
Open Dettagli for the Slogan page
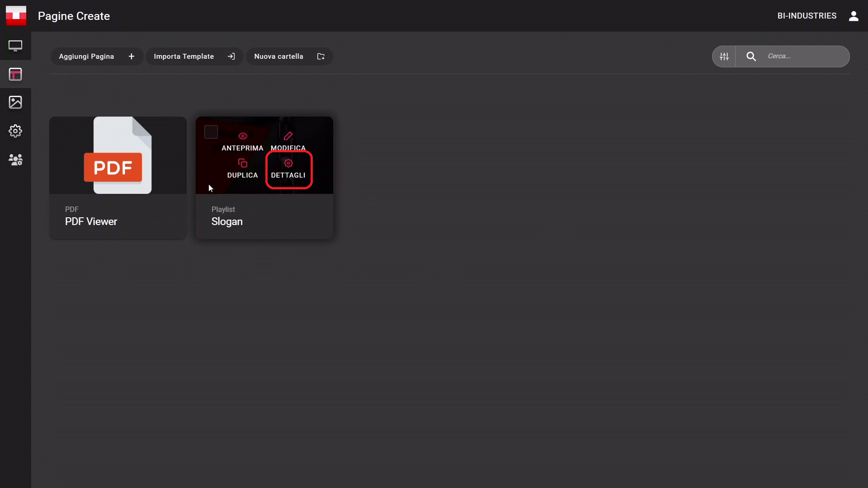pos(288,169)
